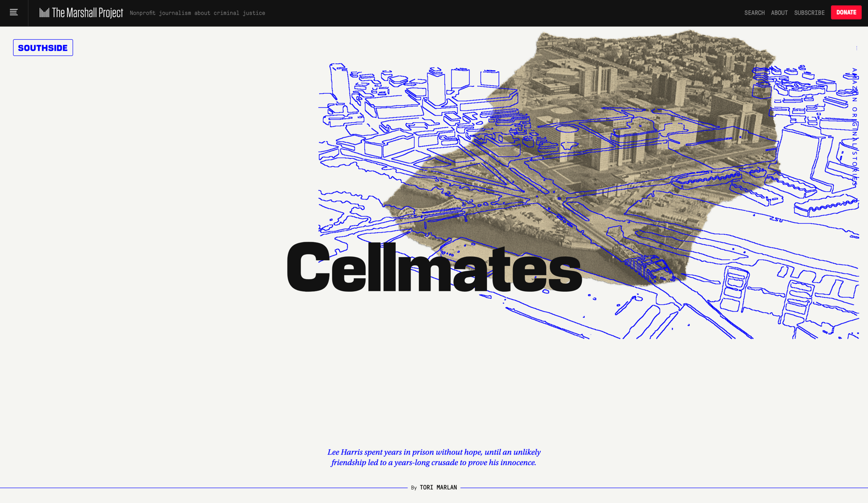Click the small blue mark above vertical text

(857, 48)
